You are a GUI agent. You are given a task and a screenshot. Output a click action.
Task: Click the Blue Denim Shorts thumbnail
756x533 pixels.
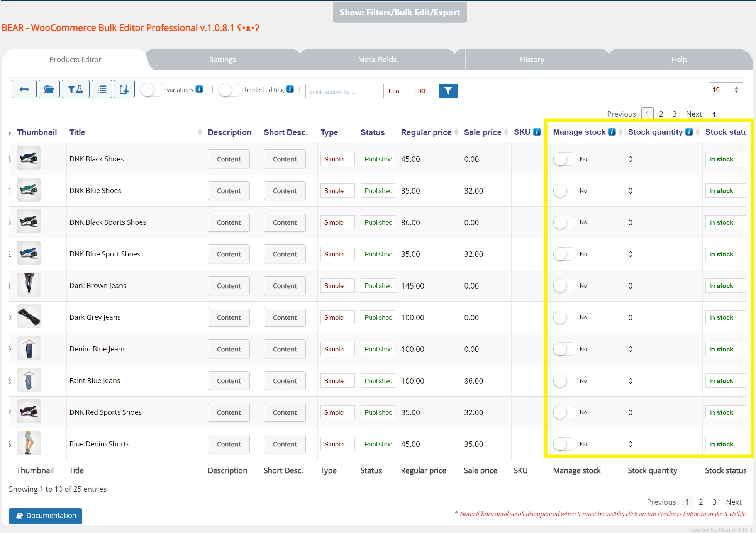pyautogui.click(x=29, y=443)
